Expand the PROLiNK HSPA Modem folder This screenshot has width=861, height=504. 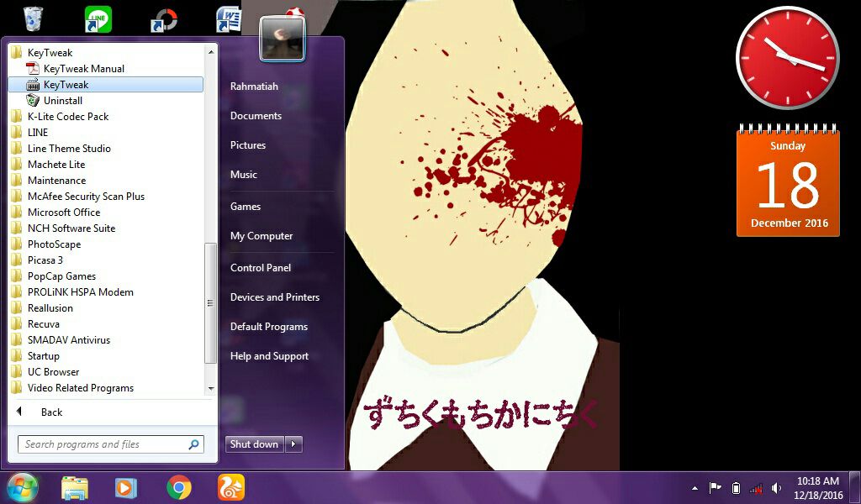pyautogui.click(x=80, y=291)
